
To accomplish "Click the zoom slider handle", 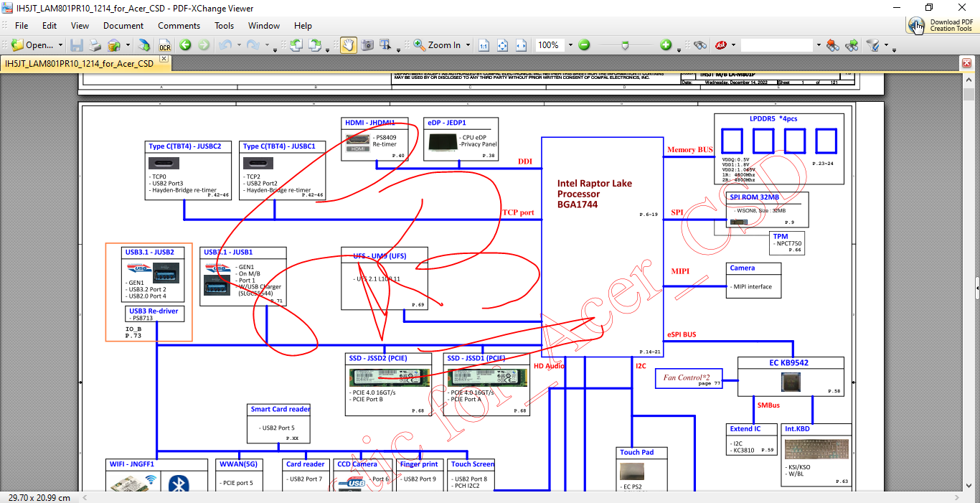I will click(626, 44).
